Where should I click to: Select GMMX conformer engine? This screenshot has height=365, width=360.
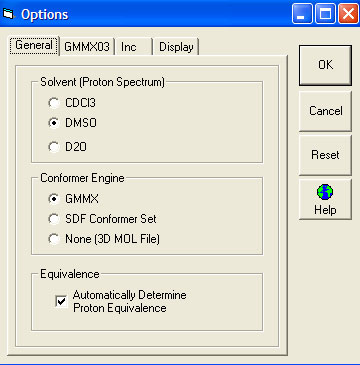pos(54,199)
